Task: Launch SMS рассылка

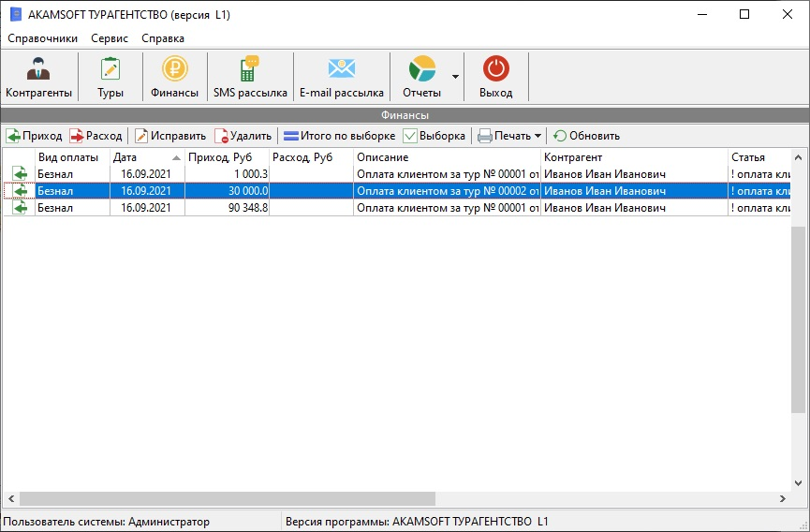Action: coord(250,77)
